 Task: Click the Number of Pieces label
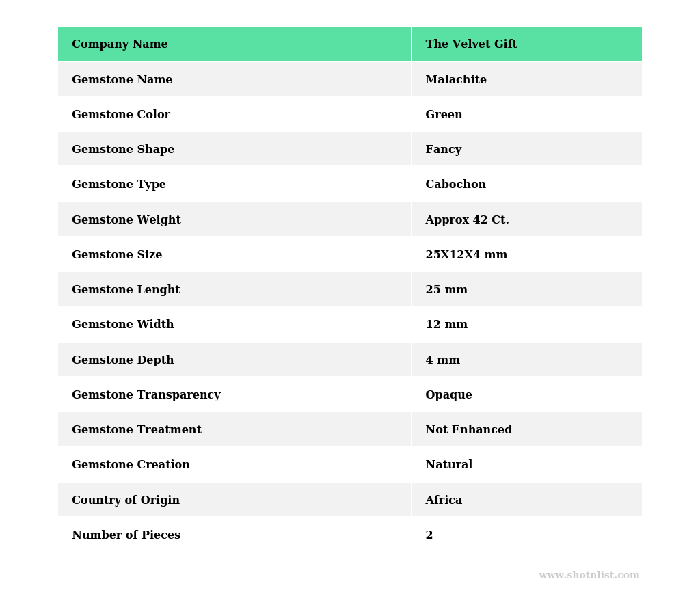pyautogui.click(x=126, y=535)
